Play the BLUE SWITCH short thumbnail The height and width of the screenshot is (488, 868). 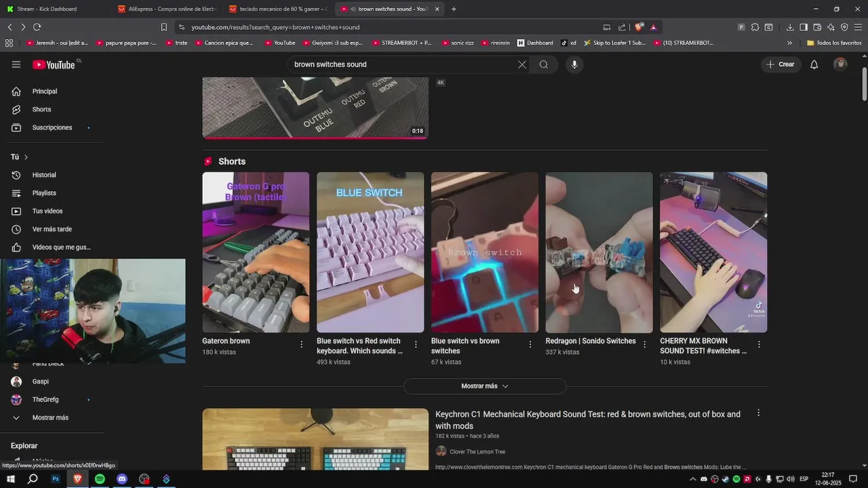(x=370, y=252)
